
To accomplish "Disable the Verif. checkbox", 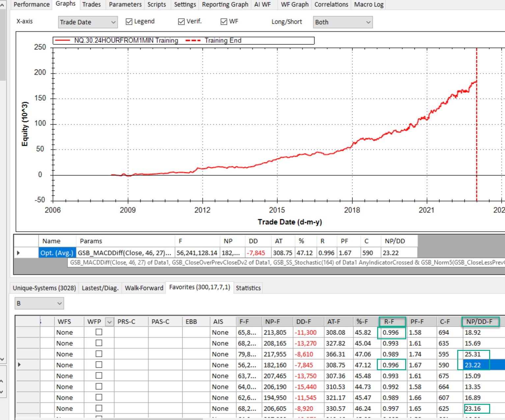I will [181, 22].
